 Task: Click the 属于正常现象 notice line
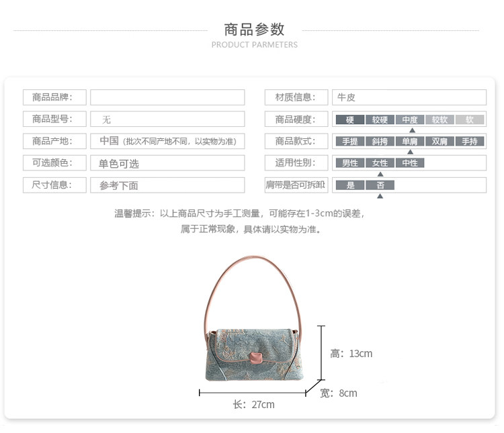coord(251,230)
